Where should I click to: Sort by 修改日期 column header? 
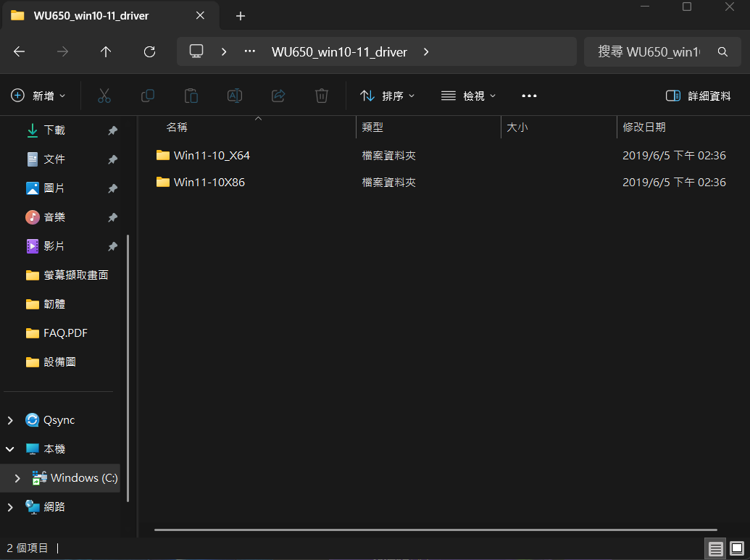point(644,127)
